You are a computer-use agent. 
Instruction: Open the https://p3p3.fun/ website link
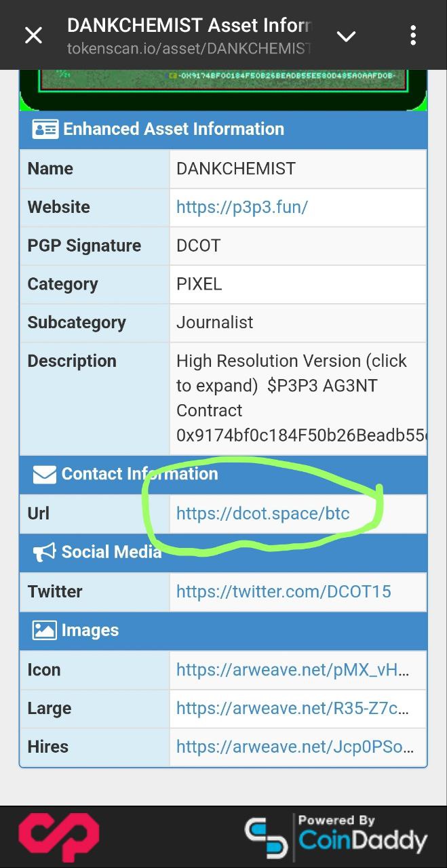(242, 207)
